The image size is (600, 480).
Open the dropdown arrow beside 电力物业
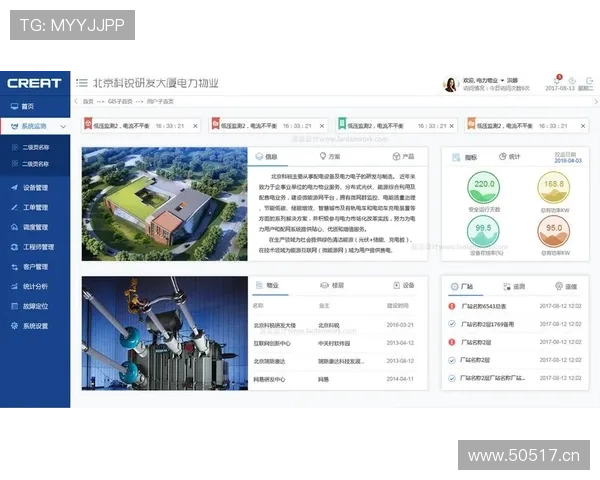502,80
